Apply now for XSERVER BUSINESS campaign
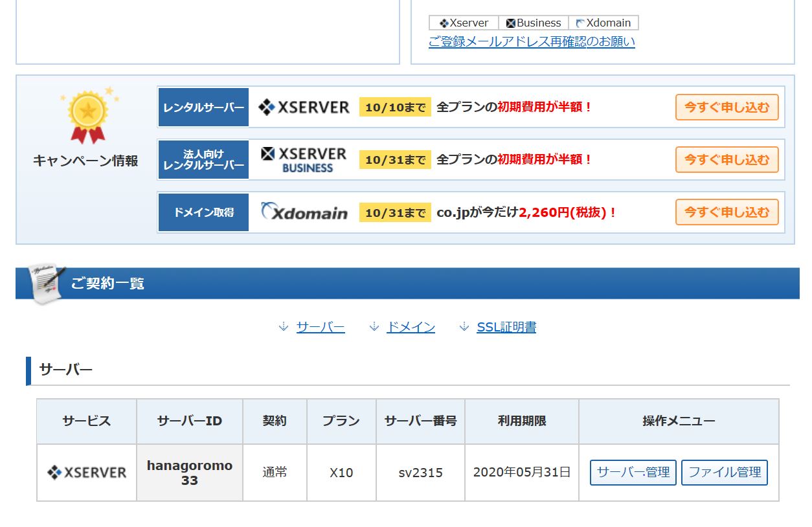This screenshot has width=812, height=527. pos(727,160)
